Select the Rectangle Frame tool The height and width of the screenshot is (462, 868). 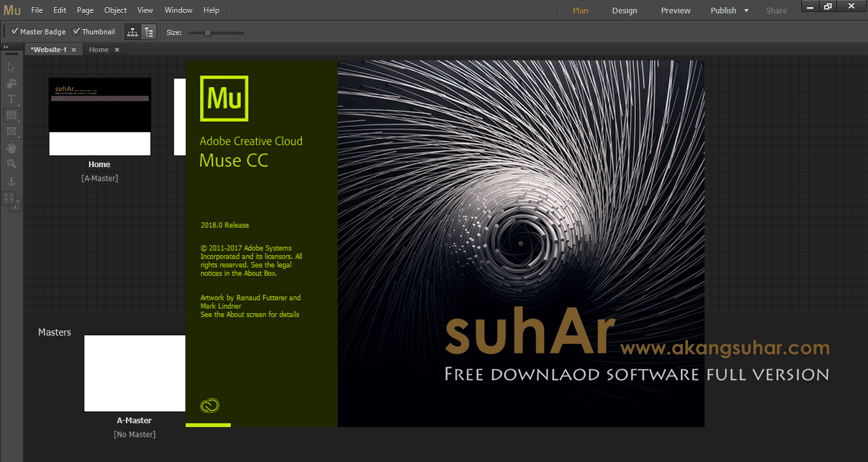click(11, 132)
